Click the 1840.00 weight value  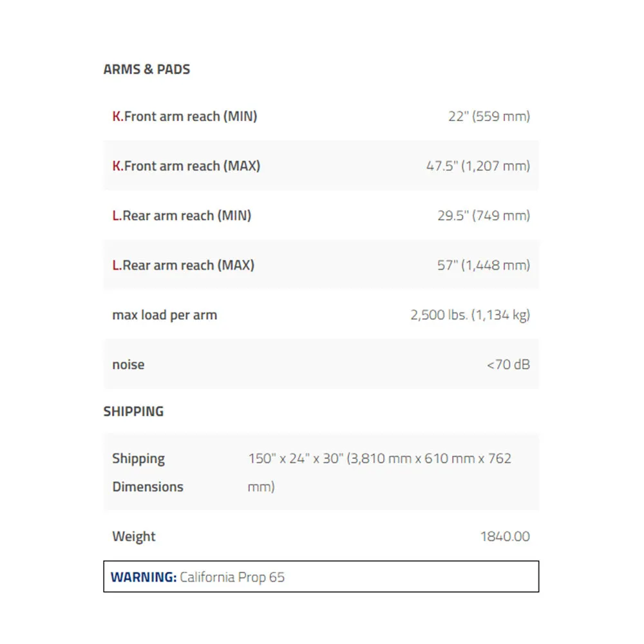coord(505,536)
